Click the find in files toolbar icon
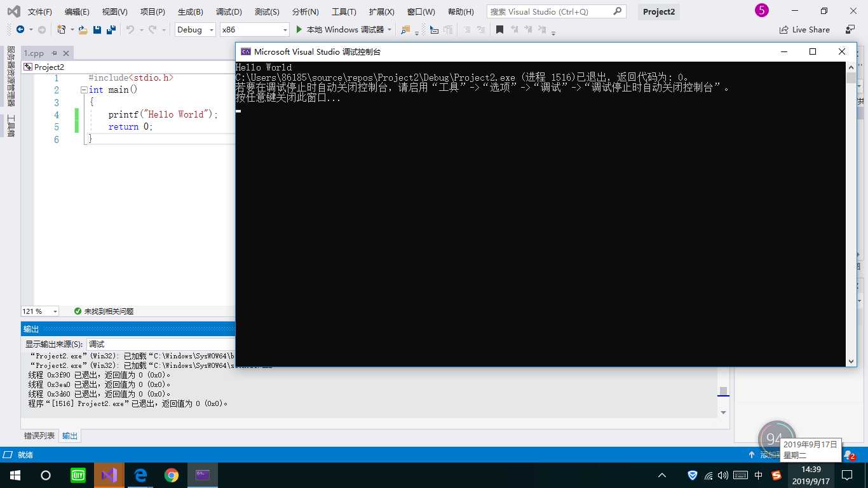The height and width of the screenshot is (488, 868). click(405, 30)
